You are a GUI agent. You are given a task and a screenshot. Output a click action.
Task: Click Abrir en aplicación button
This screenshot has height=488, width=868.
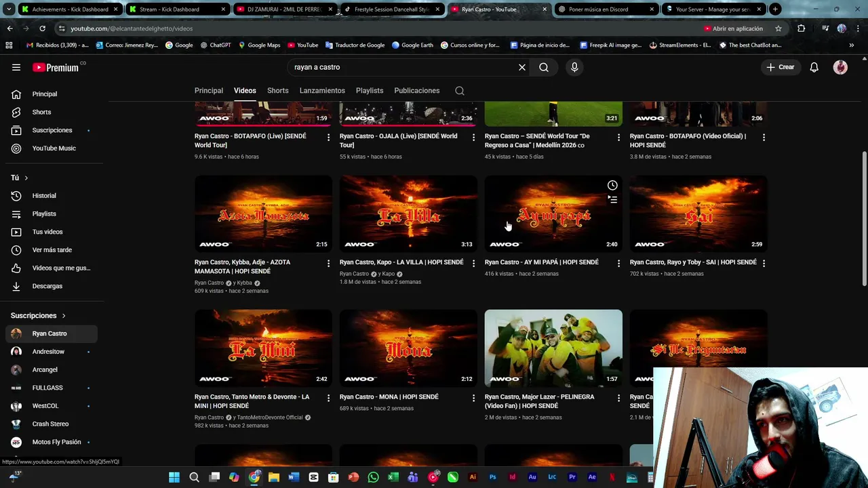coord(733,28)
